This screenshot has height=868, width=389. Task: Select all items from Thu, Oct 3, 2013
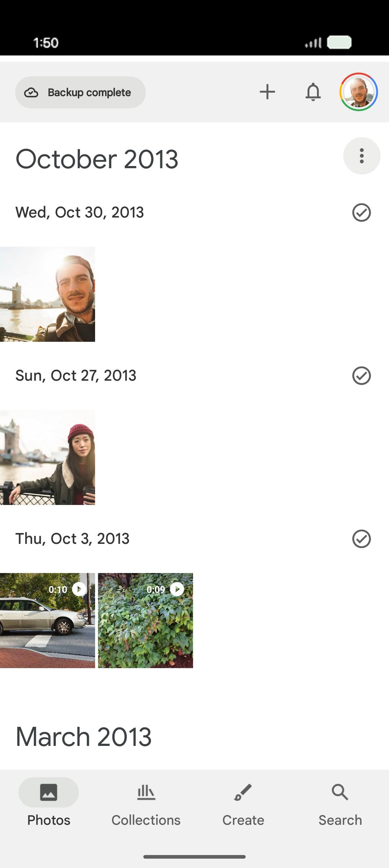pos(361,539)
